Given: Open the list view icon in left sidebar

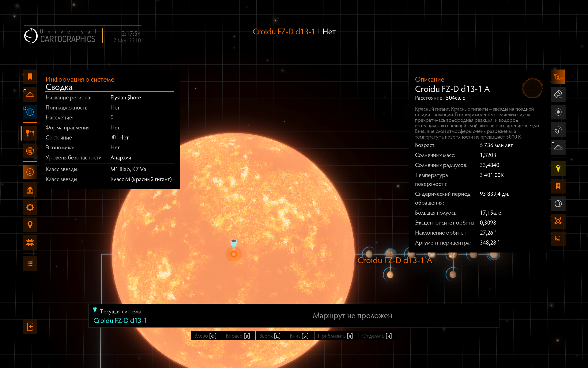Looking at the screenshot, I should pos(30,264).
